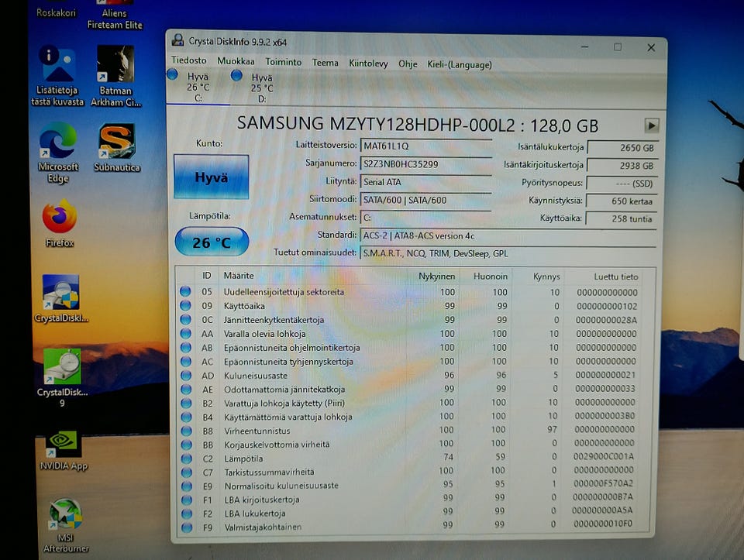Go to next disk with arrow button

652,125
